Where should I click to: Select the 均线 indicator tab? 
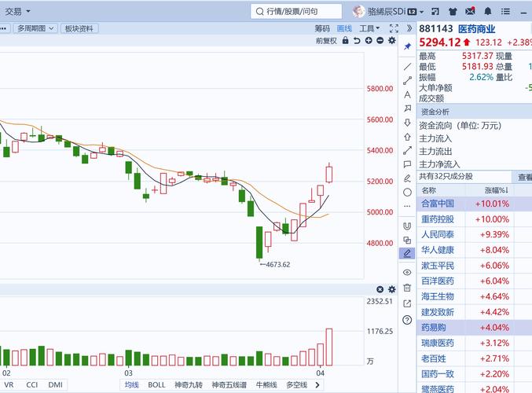[x=132, y=385]
